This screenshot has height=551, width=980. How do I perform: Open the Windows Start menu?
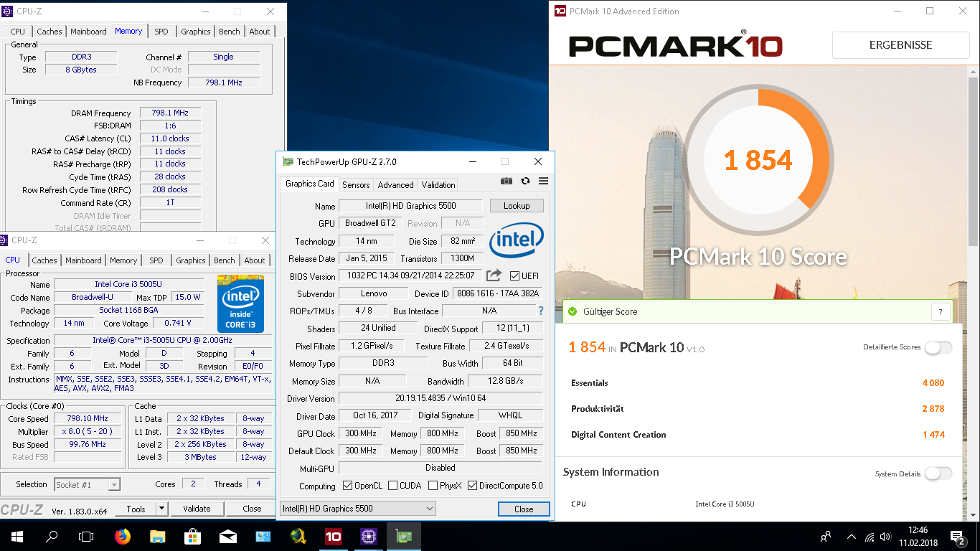(x=17, y=536)
